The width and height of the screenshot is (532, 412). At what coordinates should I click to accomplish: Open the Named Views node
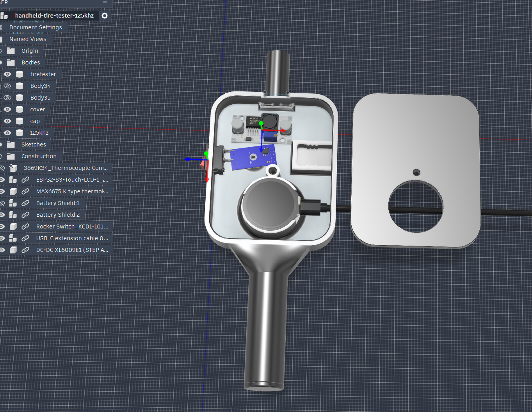click(x=28, y=39)
